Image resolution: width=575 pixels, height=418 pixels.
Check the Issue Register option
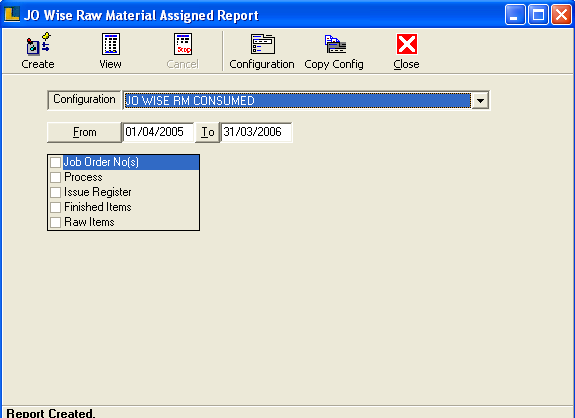(55, 192)
